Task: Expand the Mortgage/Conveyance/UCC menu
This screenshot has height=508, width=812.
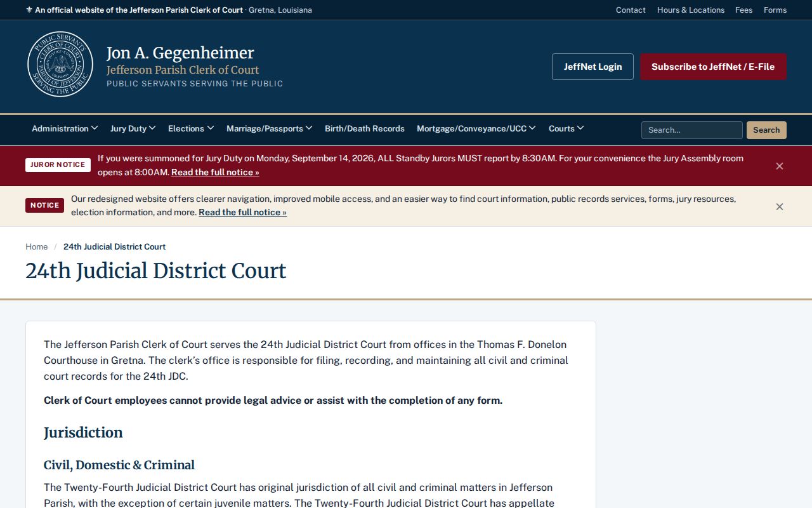Action: pos(476,128)
